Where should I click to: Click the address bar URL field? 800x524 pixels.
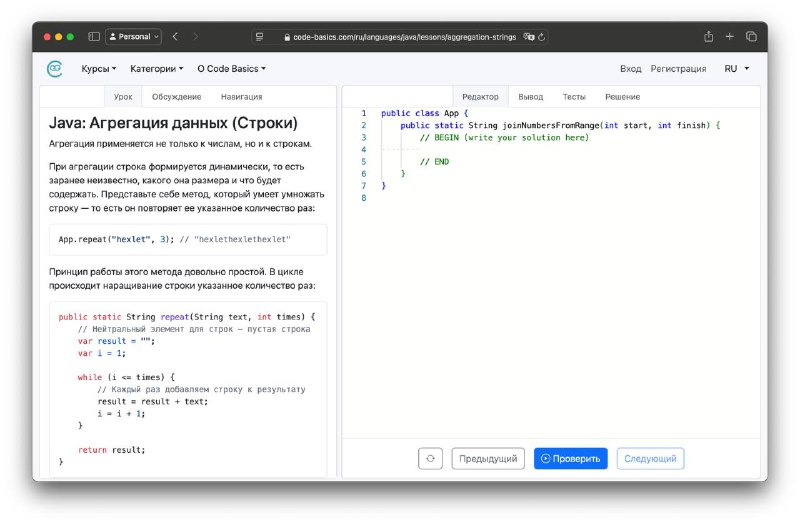[400, 37]
